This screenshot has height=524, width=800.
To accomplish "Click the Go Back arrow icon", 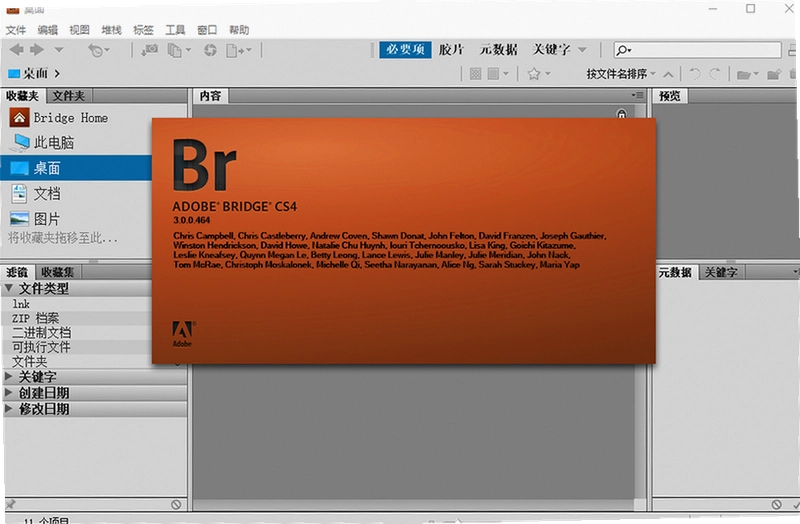I will (x=17, y=49).
